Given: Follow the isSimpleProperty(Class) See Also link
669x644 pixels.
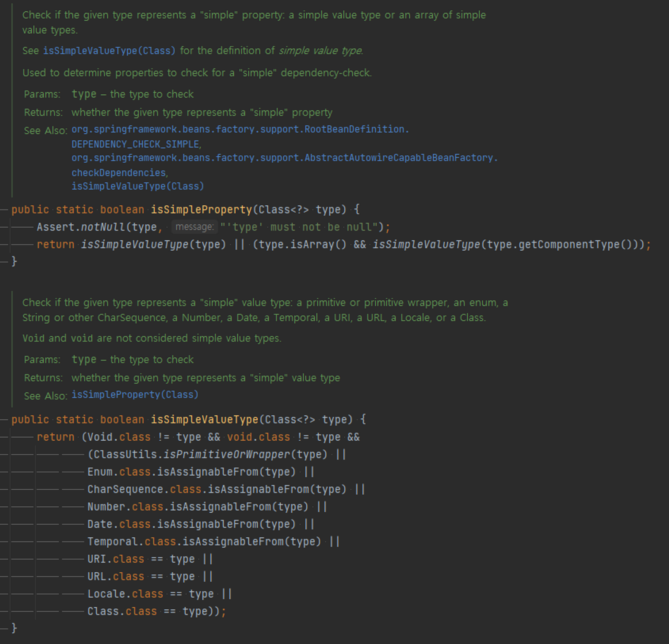Looking at the screenshot, I should tap(134, 395).
